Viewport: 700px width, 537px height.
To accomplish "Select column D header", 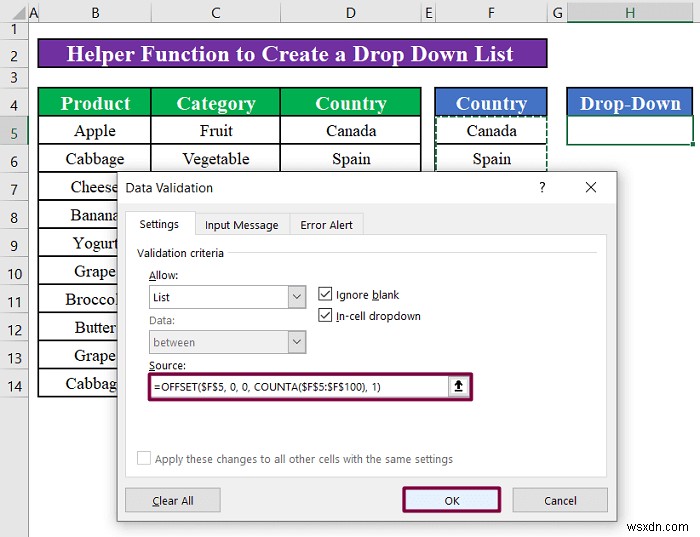I will [x=350, y=13].
